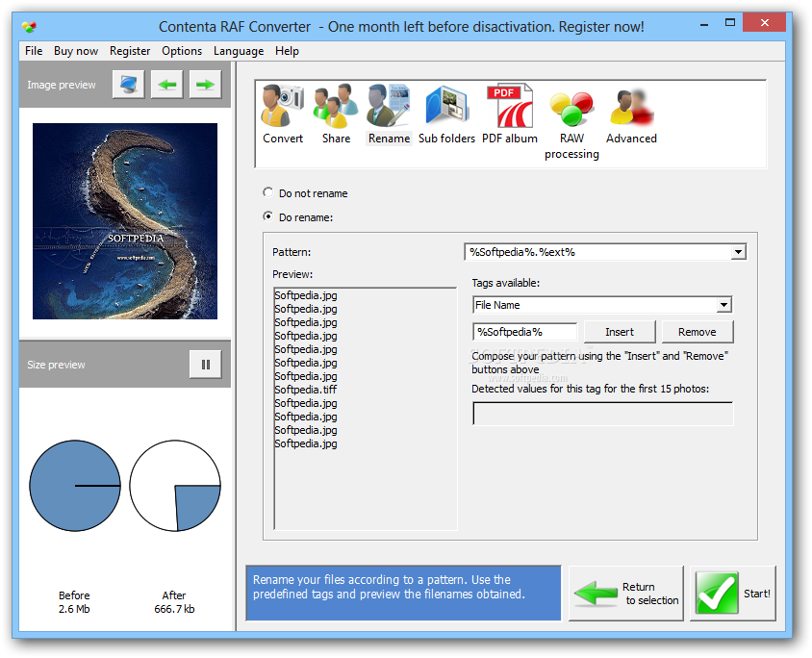Click the Before 2.6 Mb label
Viewport: 812px width, 658px height.
pos(74,602)
